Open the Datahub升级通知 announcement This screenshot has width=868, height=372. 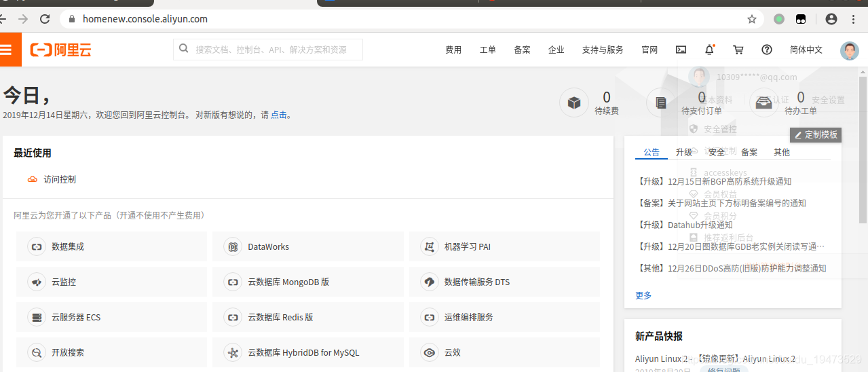pos(684,225)
